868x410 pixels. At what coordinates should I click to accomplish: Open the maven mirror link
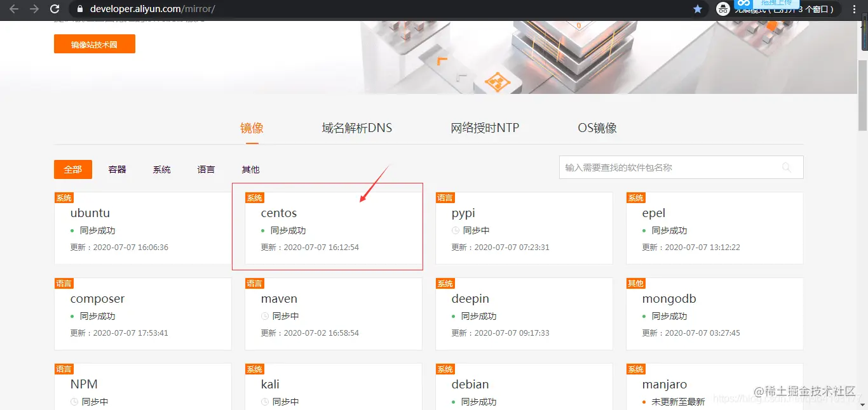pos(279,299)
